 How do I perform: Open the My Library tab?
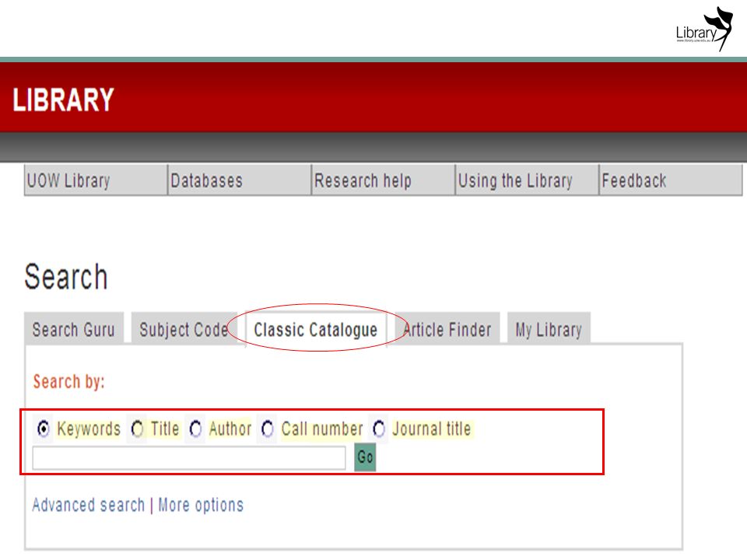[x=549, y=328]
